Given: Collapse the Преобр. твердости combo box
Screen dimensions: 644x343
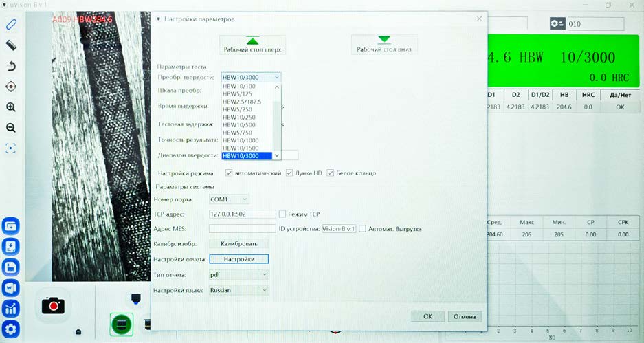Looking at the screenshot, I should point(277,77).
